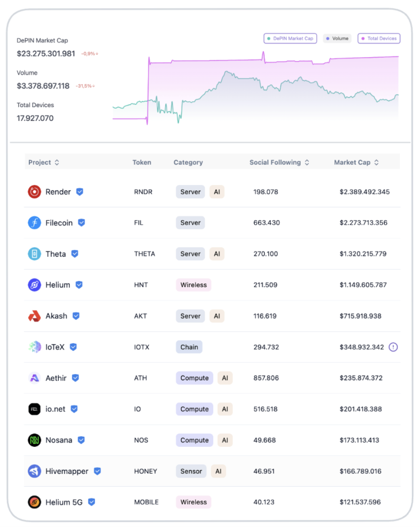420x529 pixels.
Task: Toggle the DePIN Market Cap chart series
Action: (x=290, y=38)
